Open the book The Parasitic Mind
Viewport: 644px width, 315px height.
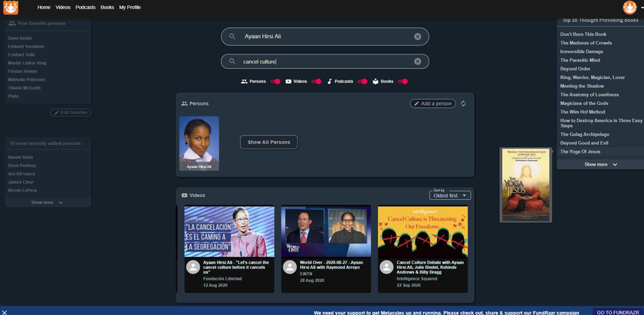pos(580,60)
